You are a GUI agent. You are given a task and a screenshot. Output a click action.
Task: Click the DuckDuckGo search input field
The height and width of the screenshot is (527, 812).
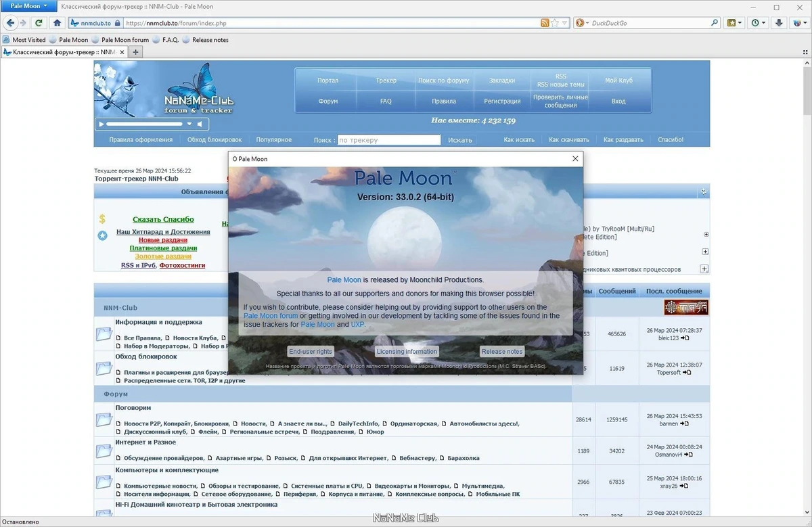point(650,23)
